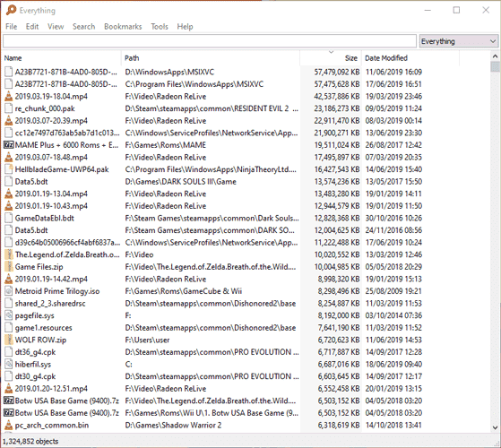Click the scrollbar down arrow
The height and width of the screenshot is (448, 501).
tap(495, 427)
